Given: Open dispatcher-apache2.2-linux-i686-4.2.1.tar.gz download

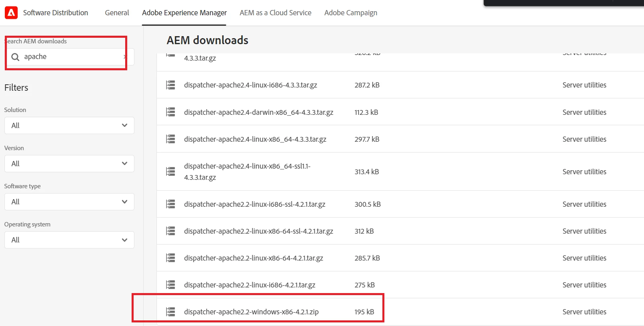Looking at the screenshot, I should (250, 285).
